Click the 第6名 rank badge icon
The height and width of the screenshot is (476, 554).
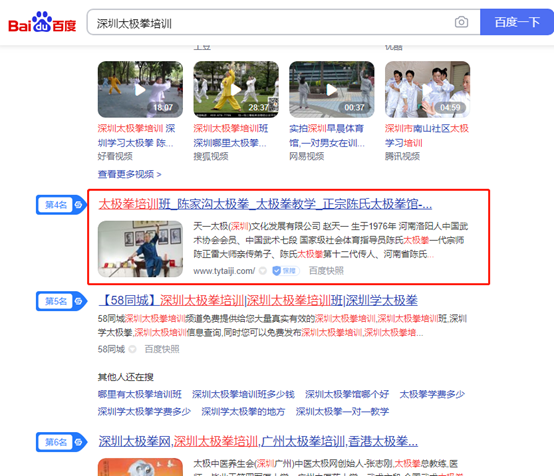tap(61, 442)
